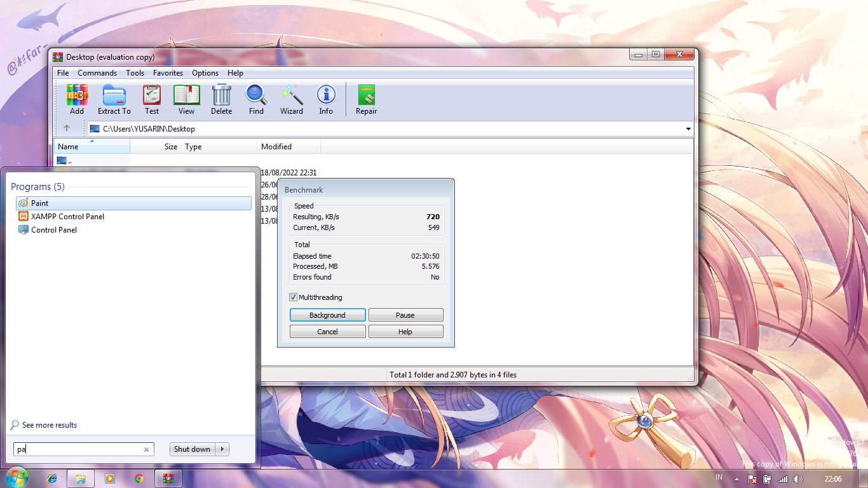Launch the Wizard toolbar icon

[x=292, y=100]
